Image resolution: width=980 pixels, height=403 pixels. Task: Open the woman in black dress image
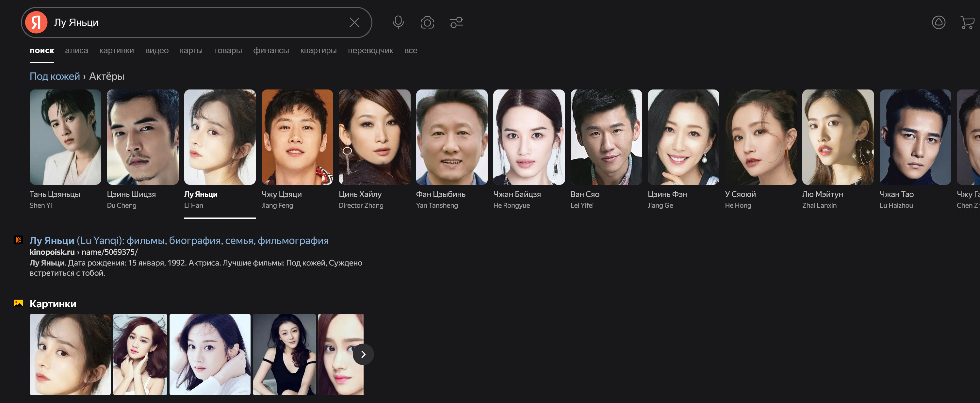(284, 354)
